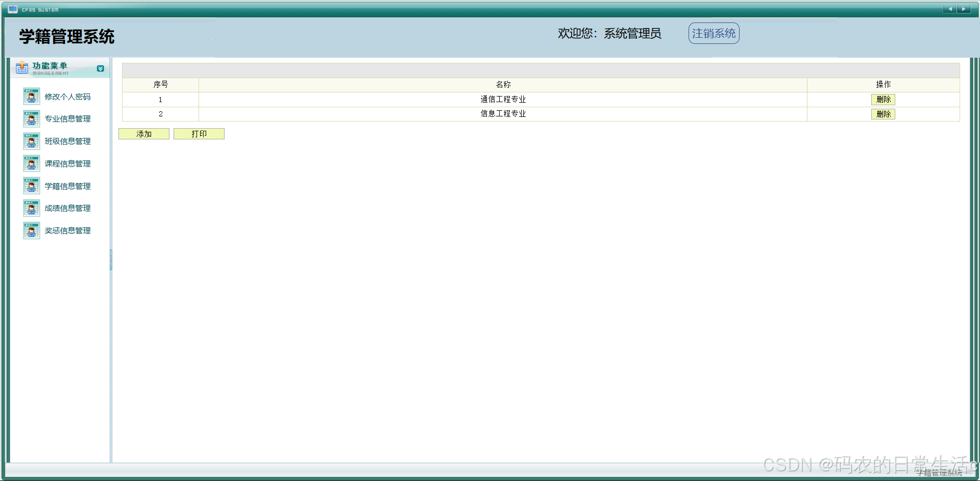Click the 班级信息管理 icon
The width and height of the screenshot is (980, 481).
31,141
